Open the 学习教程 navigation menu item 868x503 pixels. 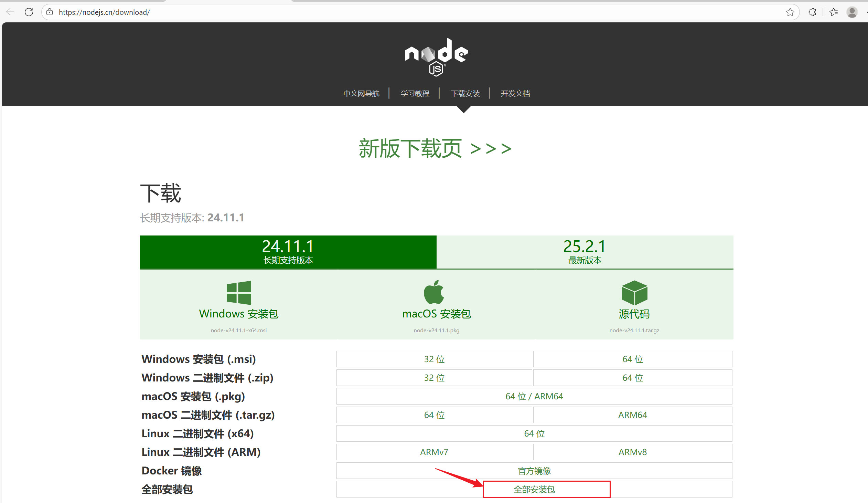click(x=415, y=93)
